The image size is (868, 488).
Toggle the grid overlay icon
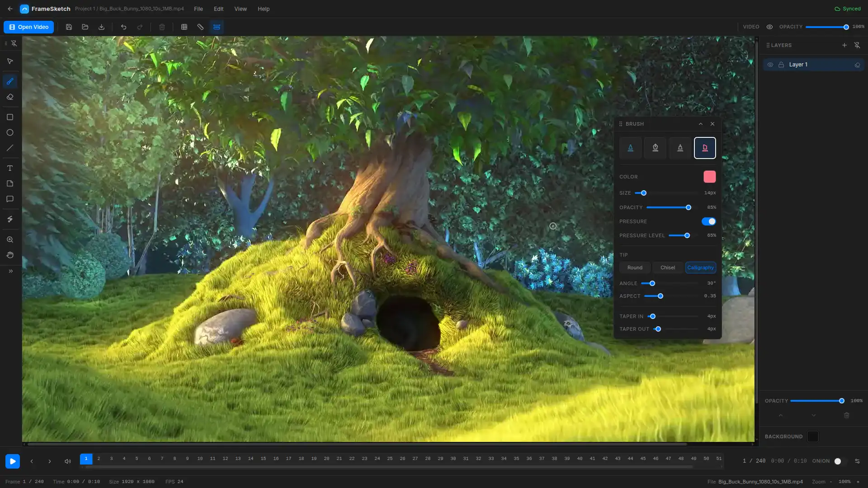[184, 27]
